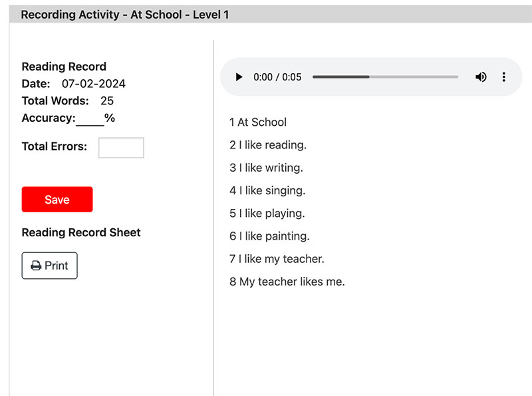Click the Accuracy percentage blank
The height and width of the screenshot is (396, 532).
(90, 120)
